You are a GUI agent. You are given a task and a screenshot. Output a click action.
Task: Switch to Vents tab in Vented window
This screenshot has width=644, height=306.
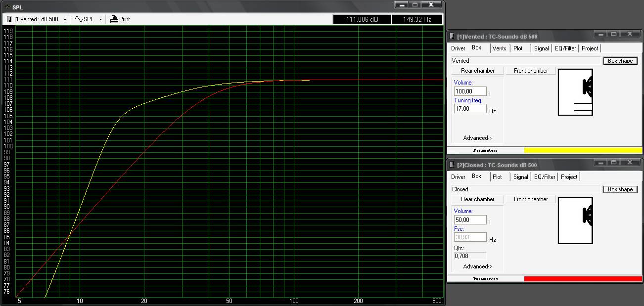499,48
